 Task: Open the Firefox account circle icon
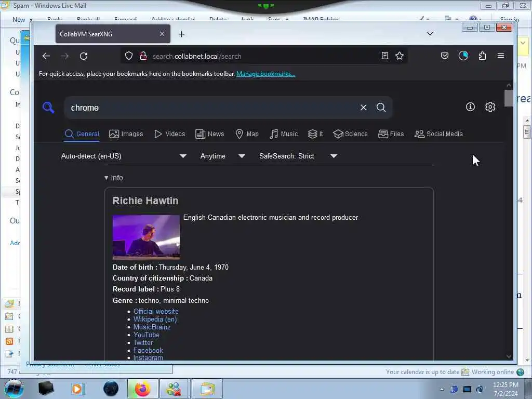click(463, 56)
